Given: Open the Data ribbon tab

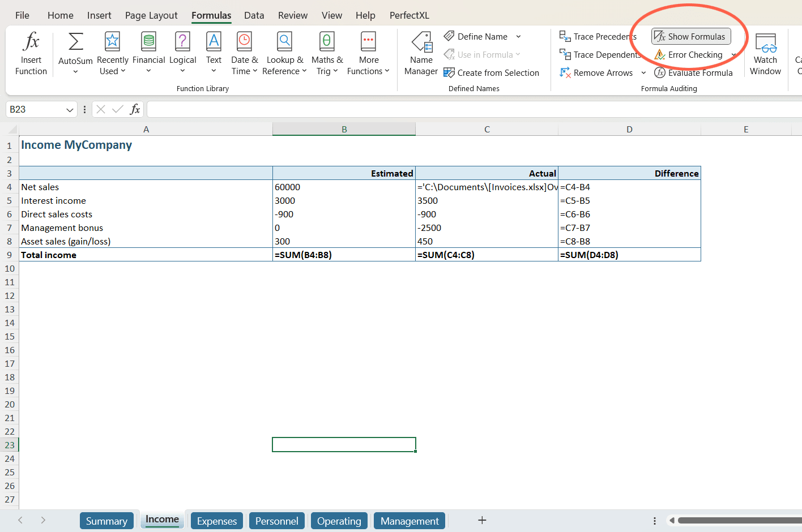Looking at the screenshot, I should (x=254, y=15).
